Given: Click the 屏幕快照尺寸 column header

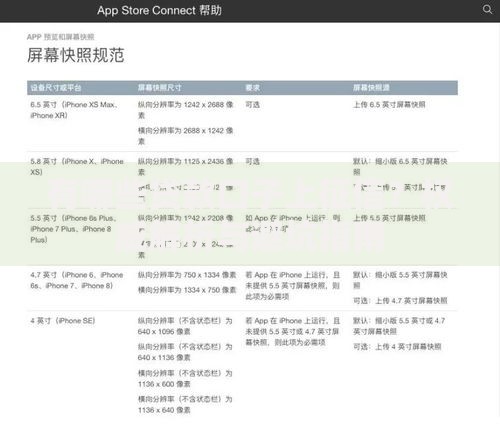Looking at the screenshot, I should click(160, 88).
